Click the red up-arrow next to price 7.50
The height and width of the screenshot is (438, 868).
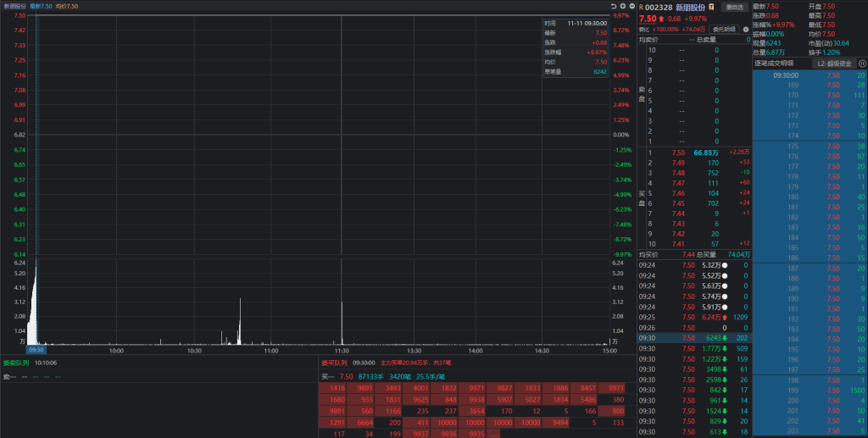662,18
